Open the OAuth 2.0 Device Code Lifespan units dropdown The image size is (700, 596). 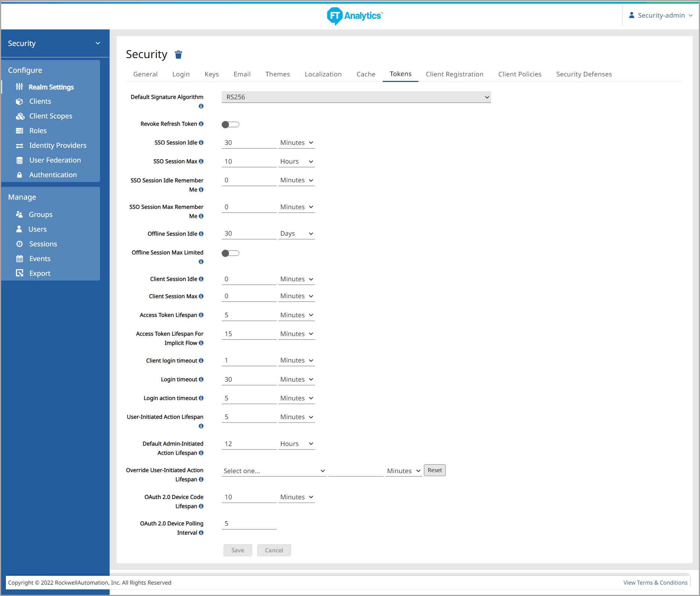coord(297,497)
